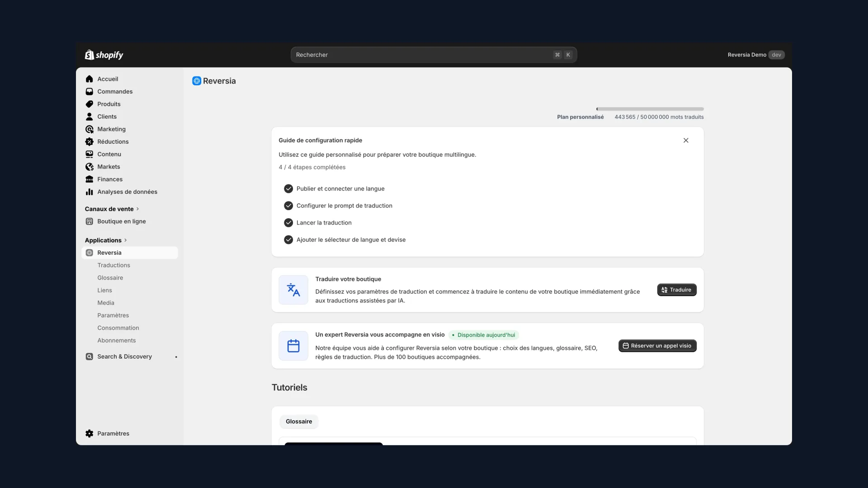Click the calendar icon on expert visio card

pos(293,346)
